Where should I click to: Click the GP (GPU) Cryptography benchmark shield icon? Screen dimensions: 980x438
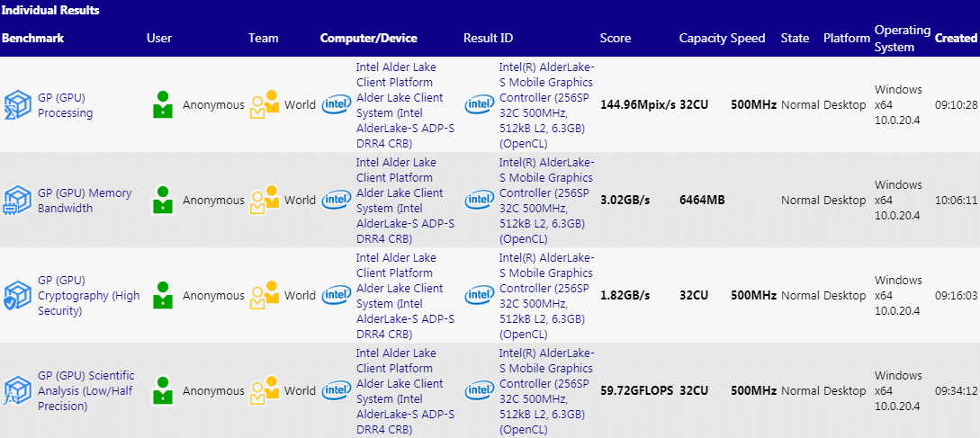(17, 296)
